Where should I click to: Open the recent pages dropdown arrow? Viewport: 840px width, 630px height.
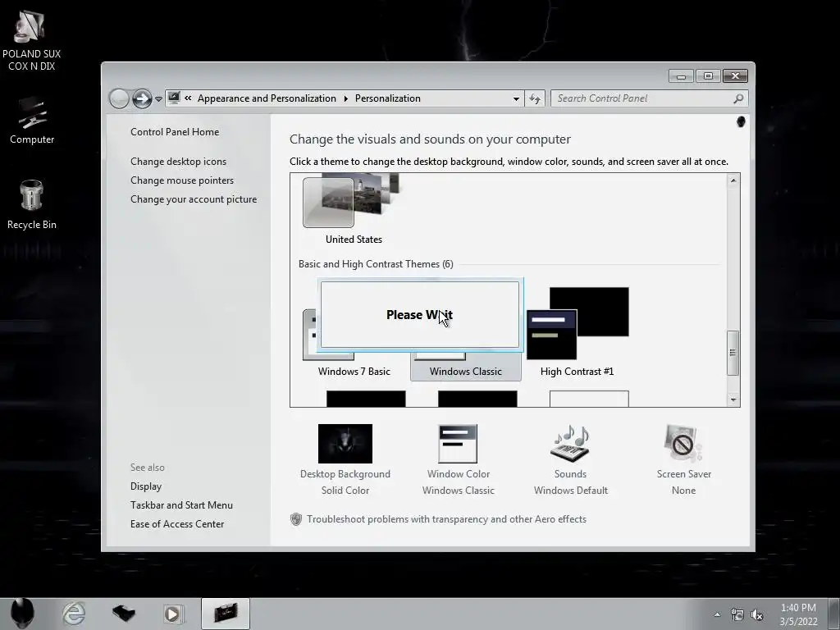point(158,99)
